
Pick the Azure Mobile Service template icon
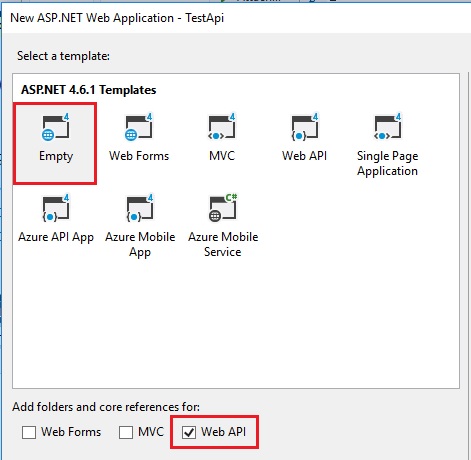(223, 207)
